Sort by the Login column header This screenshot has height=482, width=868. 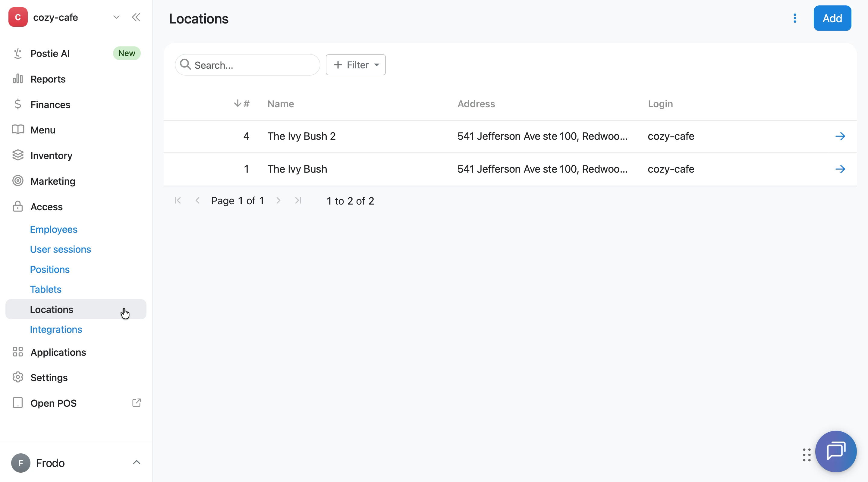click(660, 104)
